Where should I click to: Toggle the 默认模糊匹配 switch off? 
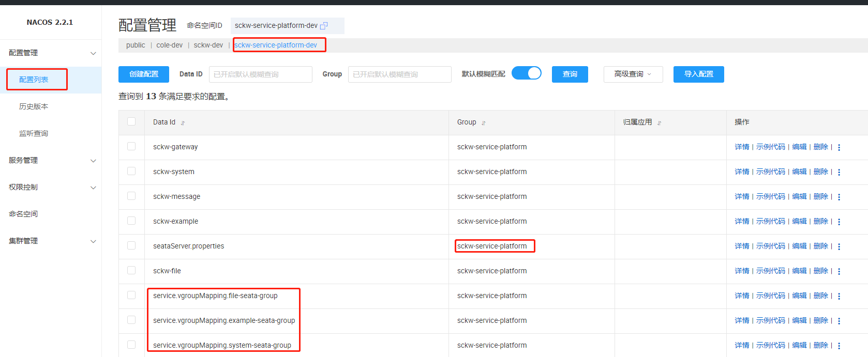(526, 73)
